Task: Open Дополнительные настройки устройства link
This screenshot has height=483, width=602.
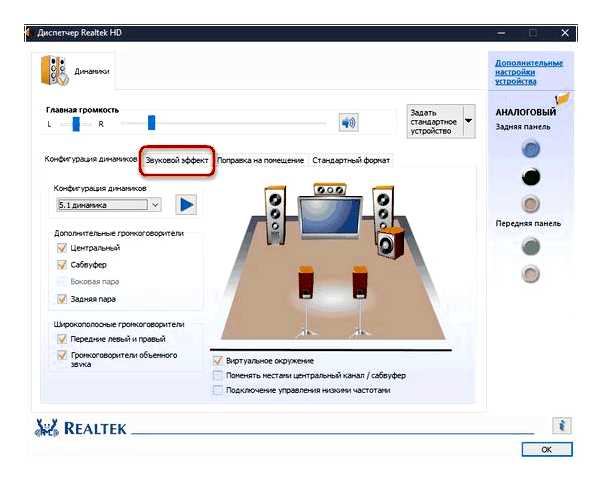Action: pyautogui.click(x=529, y=72)
